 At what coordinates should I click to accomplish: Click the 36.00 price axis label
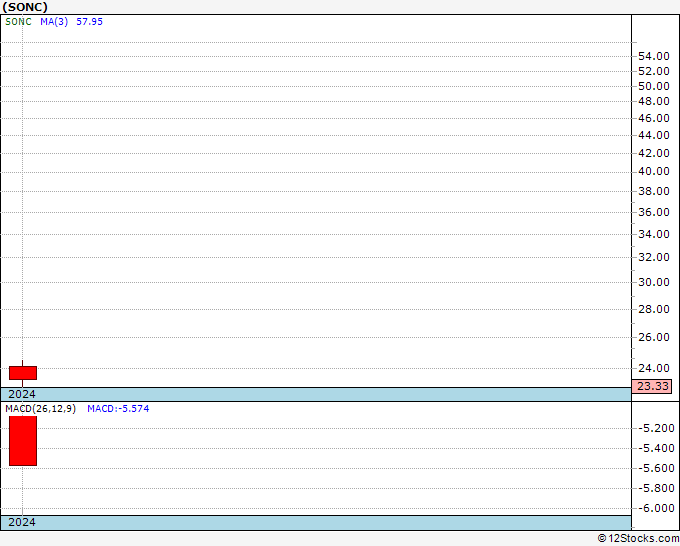point(654,213)
